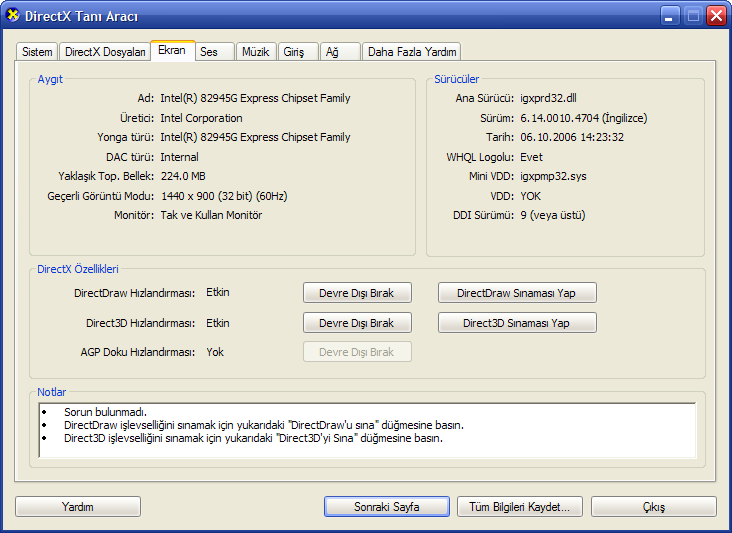
Task: Click the 'Aygıt' group heading
Action: tap(50, 79)
